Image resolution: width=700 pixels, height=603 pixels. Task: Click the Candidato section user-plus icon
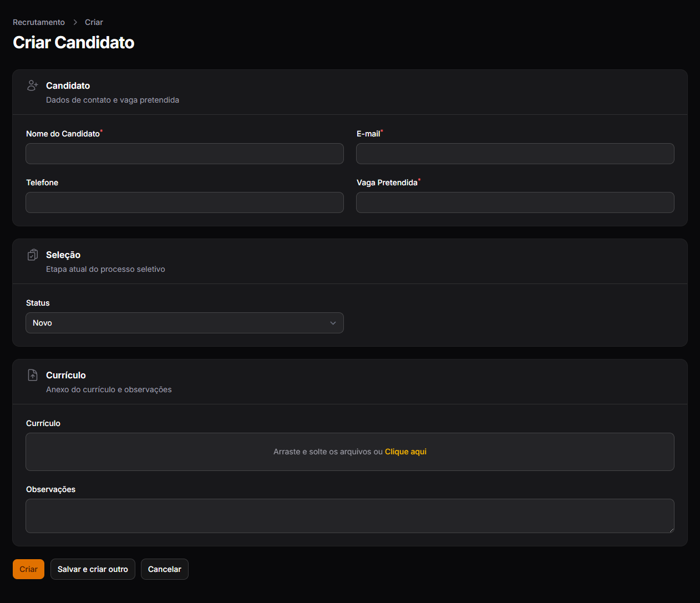point(33,85)
